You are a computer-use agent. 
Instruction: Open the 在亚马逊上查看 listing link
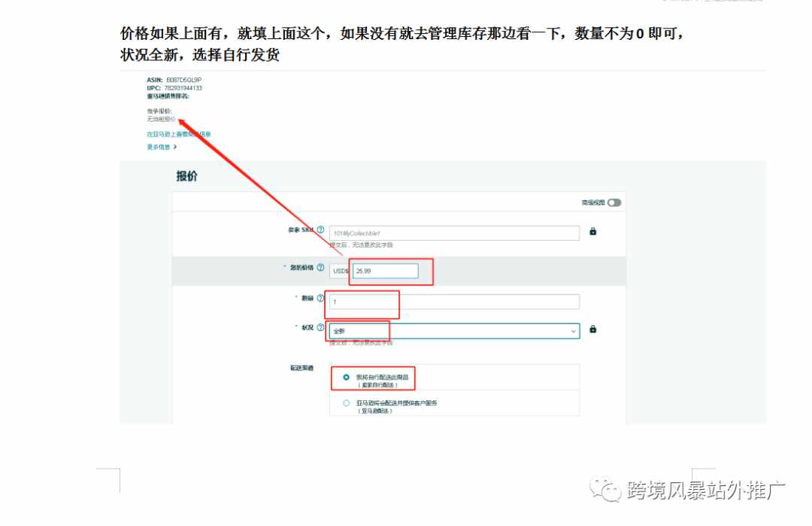pos(179,134)
